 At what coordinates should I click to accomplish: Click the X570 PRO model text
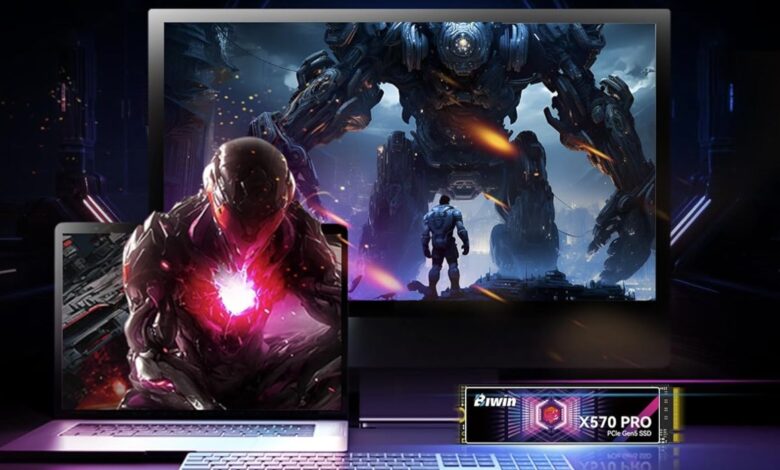click(x=615, y=422)
